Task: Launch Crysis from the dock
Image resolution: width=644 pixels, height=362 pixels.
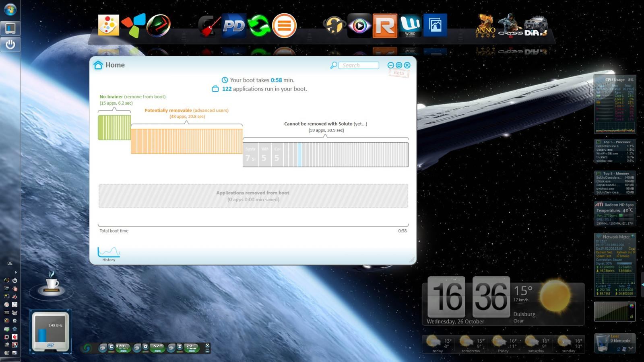Action: tap(510, 25)
